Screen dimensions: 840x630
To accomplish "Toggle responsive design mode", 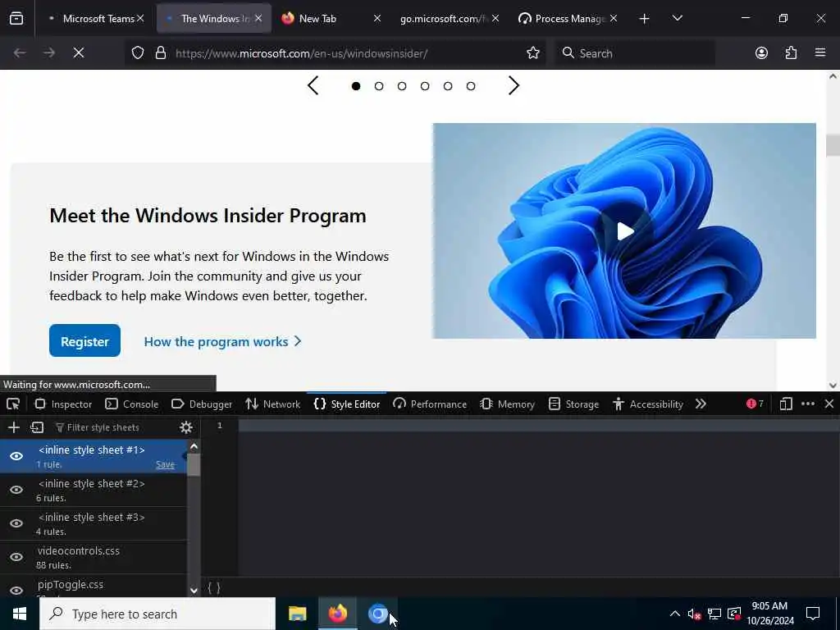I will click(786, 404).
